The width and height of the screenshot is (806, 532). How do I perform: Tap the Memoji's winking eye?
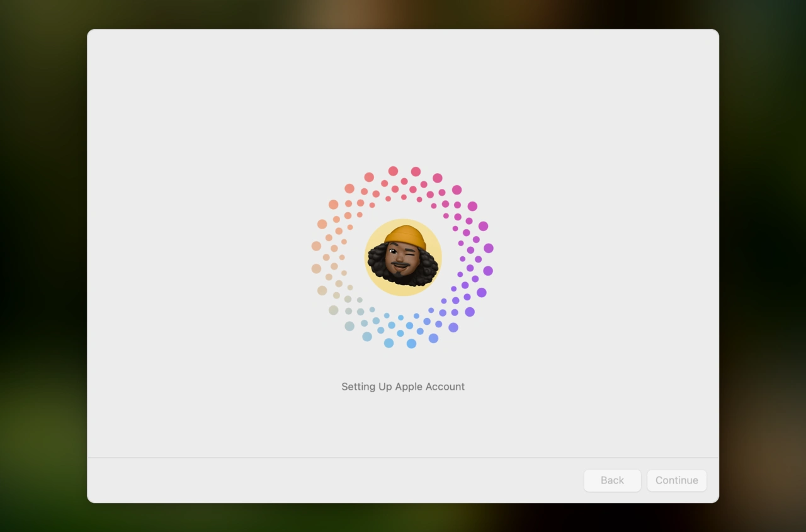(411, 254)
